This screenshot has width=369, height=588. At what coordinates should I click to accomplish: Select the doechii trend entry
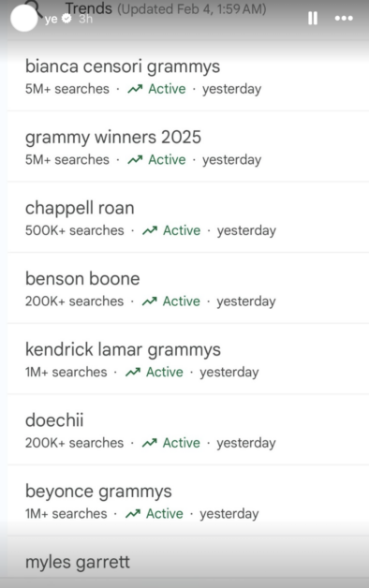click(188, 430)
